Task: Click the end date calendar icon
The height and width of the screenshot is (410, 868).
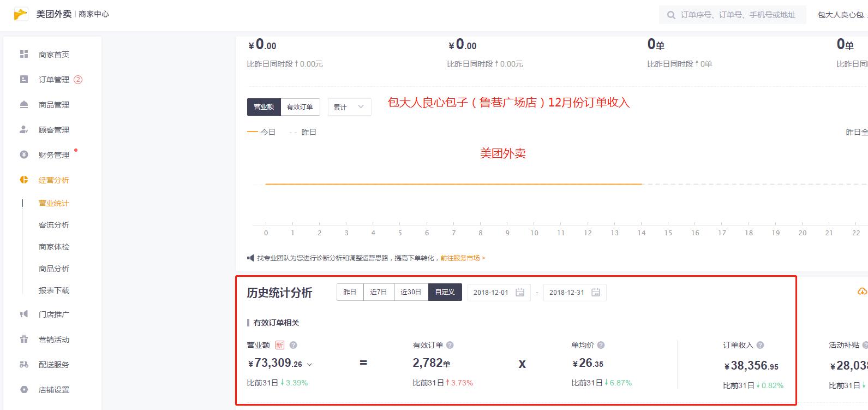Action: click(x=596, y=292)
